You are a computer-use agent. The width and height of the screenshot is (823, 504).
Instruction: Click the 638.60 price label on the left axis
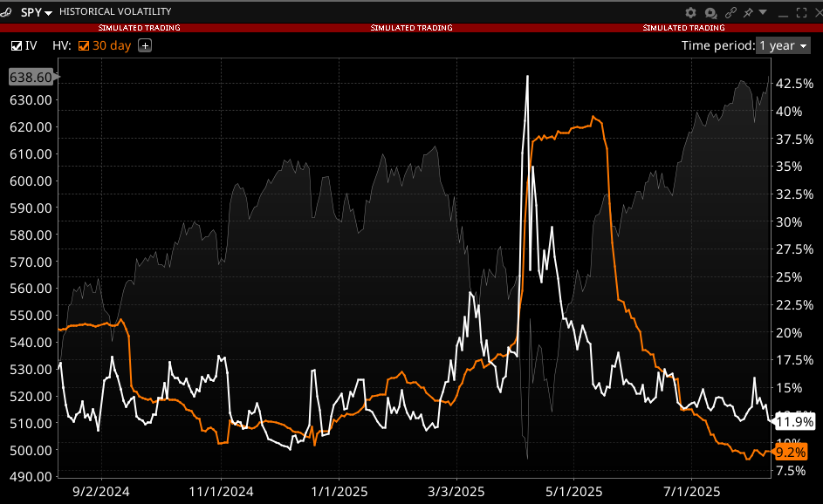31,77
